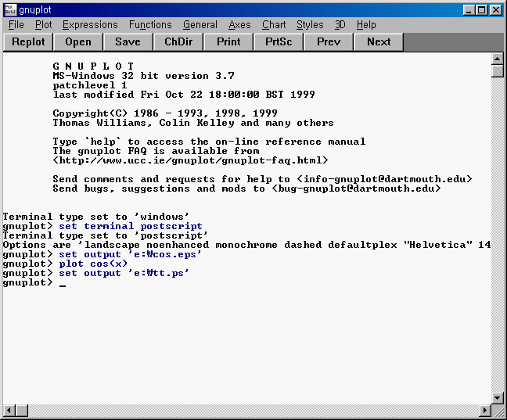Click the horizontal scrollbar right arrow
Image resolution: width=507 pixels, height=420 pixels.
[x=485, y=411]
